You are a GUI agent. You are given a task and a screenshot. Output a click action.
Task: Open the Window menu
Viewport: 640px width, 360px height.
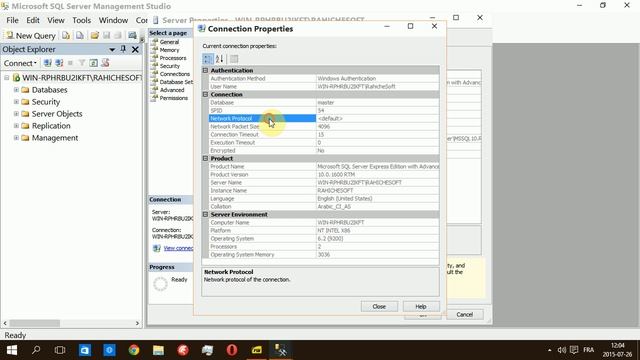pyautogui.click(x=113, y=20)
